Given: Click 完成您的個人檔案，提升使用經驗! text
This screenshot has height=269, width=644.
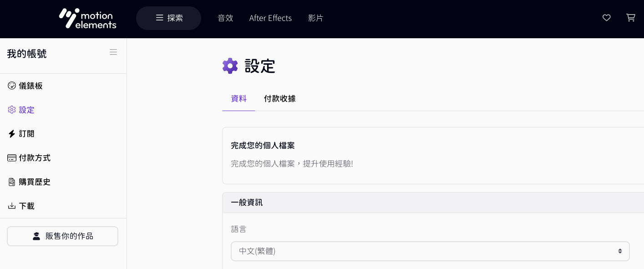Looking at the screenshot, I should click(x=292, y=163).
